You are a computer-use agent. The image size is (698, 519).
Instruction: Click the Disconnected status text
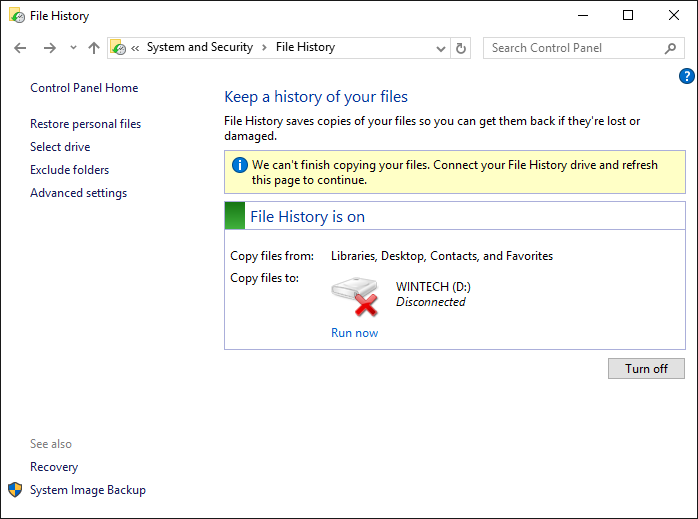point(430,302)
